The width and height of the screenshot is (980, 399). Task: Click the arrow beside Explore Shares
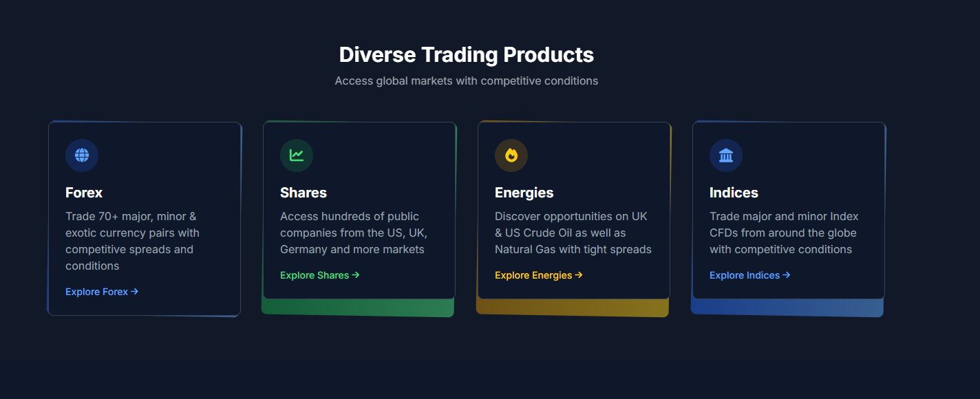(356, 275)
